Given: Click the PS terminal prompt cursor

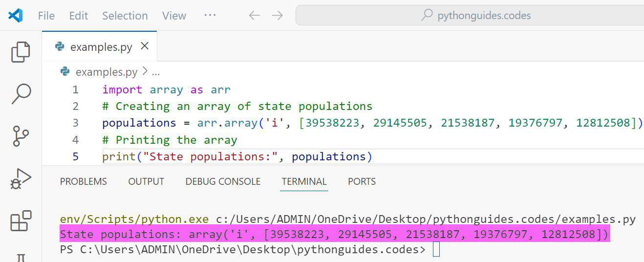Looking at the screenshot, I should click(436, 250).
